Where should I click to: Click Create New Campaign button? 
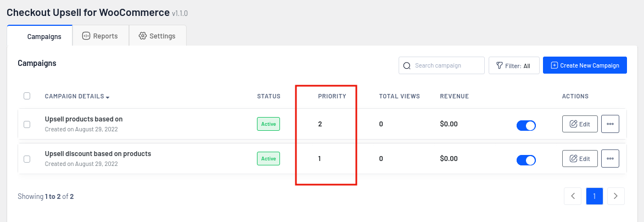(x=585, y=65)
